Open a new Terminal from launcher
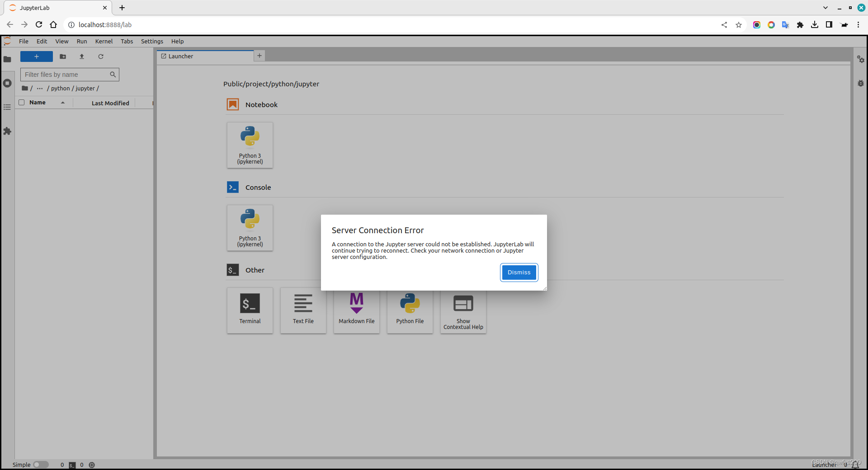868x470 pixels. tap(250, 310)
